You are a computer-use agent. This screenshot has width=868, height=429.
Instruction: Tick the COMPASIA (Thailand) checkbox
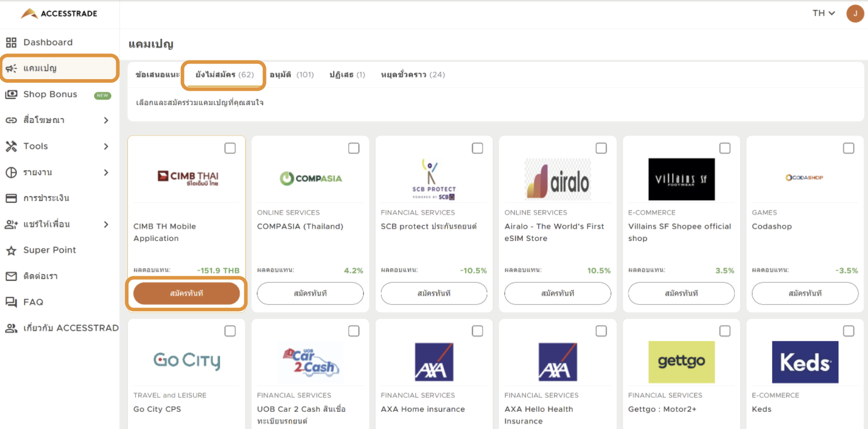click(x=354, y=148)
